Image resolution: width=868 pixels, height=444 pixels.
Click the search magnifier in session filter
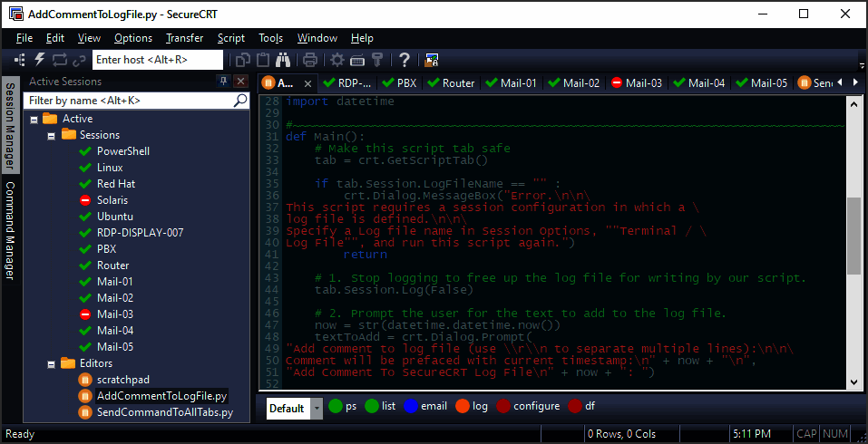(x=240, y=100)
